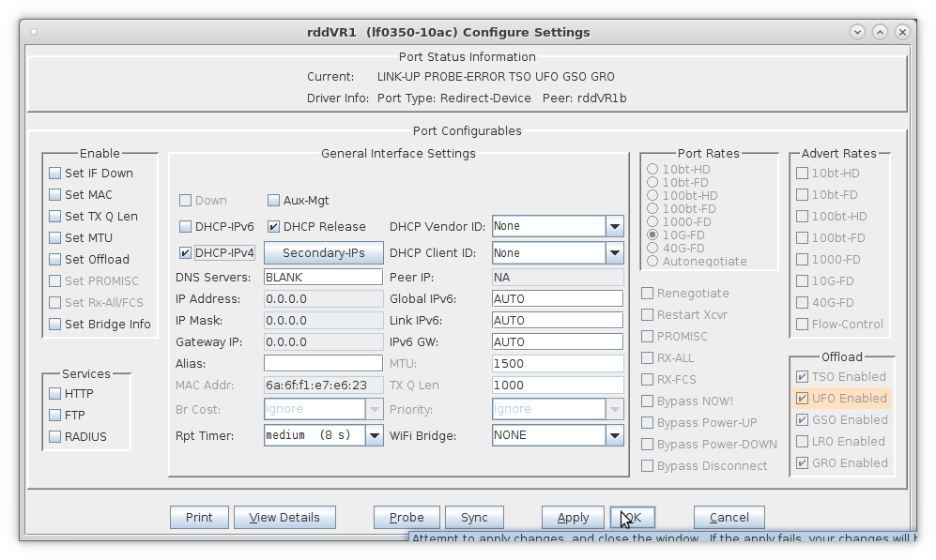Expand the WiFi Bridge dropdown
Image resolution: width=936 pixels, height=560 pixels.
click(614, 435)
